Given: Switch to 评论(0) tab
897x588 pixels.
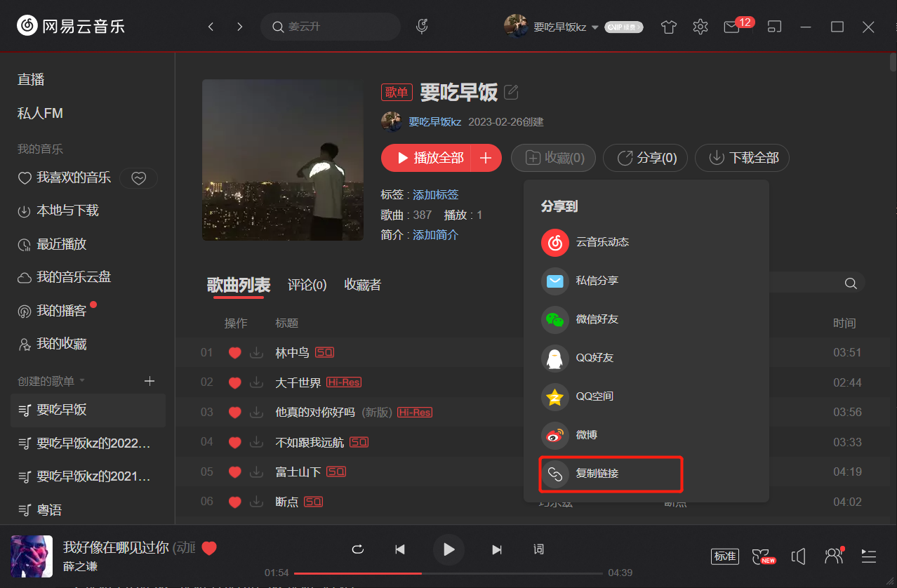Looking at the screenshot, I should click(307, 285).
